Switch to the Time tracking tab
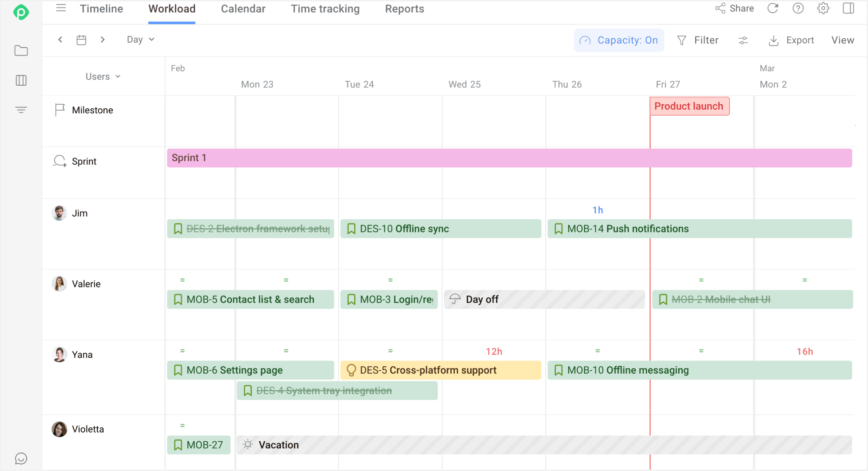Viewport: 868px width, 471px height. pos(325,9)
